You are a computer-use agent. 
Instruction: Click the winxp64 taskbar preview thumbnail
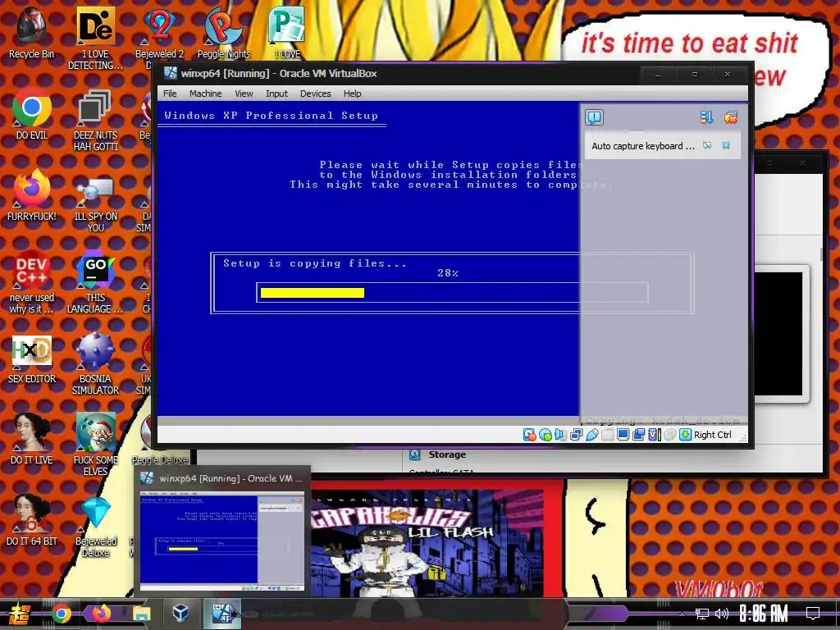(x=221, y=541)
